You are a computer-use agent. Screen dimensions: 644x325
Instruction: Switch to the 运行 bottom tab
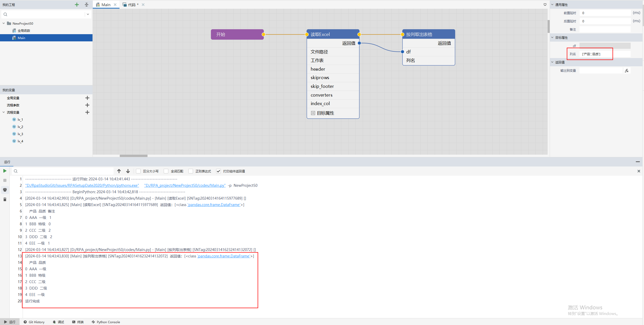pyautogui.click(x=10, y=322)
